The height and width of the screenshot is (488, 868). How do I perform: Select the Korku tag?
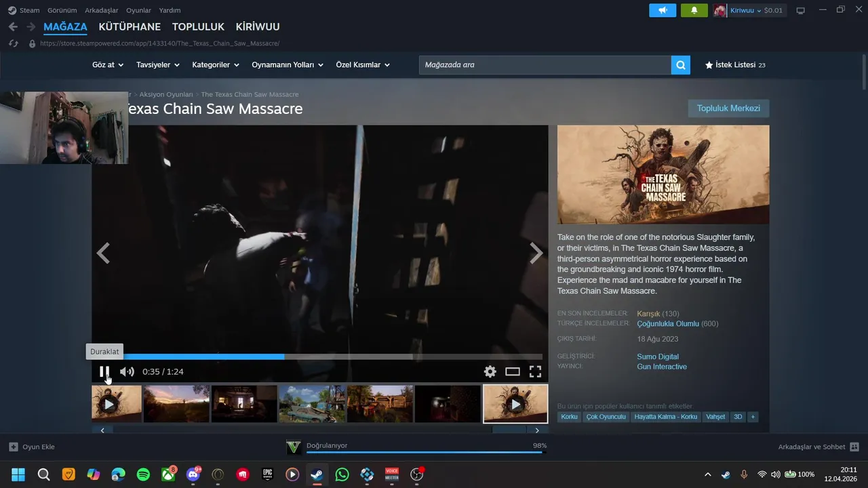click(570, 417)
